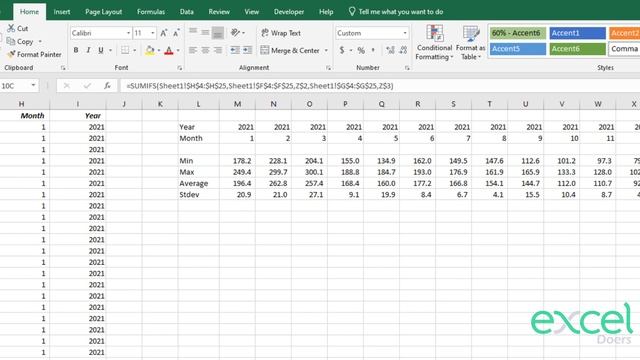Viewport: 640px width, 360px height.
Task: Toggle Bold formatting
Action: click(x=76, y=50)
